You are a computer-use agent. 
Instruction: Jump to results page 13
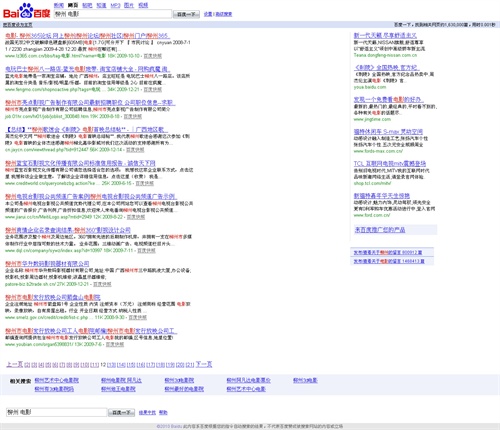pos(112,365)
